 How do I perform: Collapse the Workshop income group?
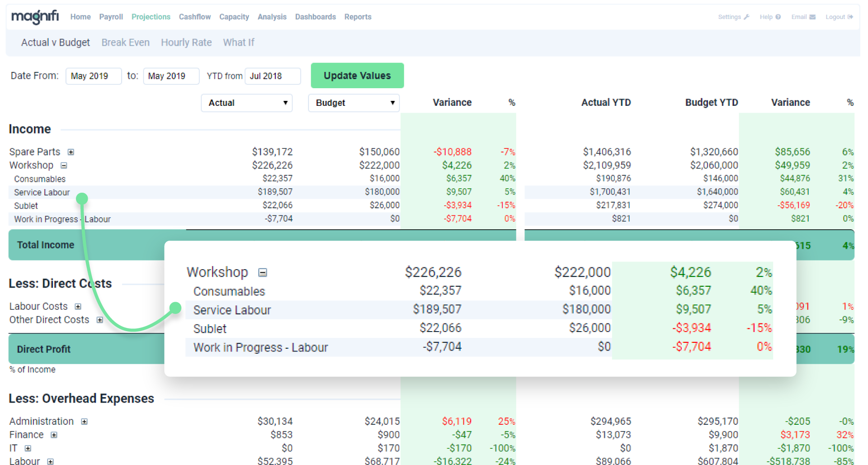(64, 166)
